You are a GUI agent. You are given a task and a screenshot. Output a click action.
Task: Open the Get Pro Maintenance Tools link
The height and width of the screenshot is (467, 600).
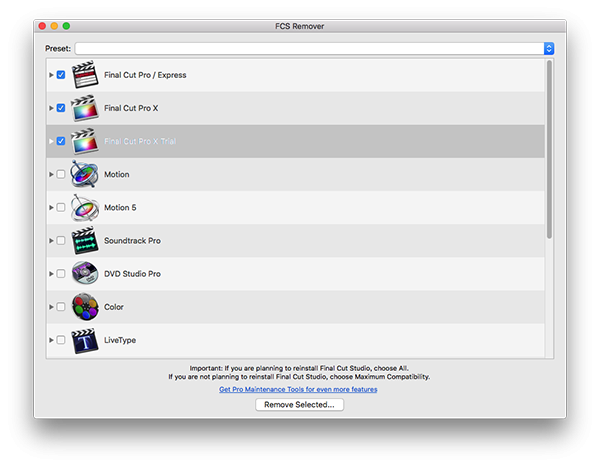pyautogui.click(x=298, y=389)
